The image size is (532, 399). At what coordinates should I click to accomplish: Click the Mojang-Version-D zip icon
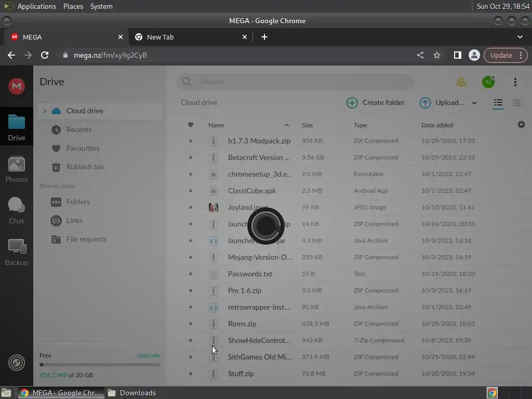(x=214, y=257)
